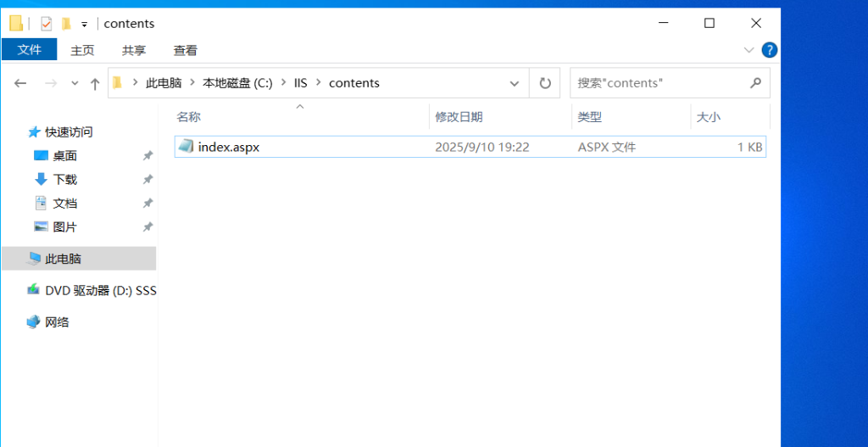Click IIS in the address breadcrumb
The height and width of the screenshot is (447, 868).
point(300,83)
